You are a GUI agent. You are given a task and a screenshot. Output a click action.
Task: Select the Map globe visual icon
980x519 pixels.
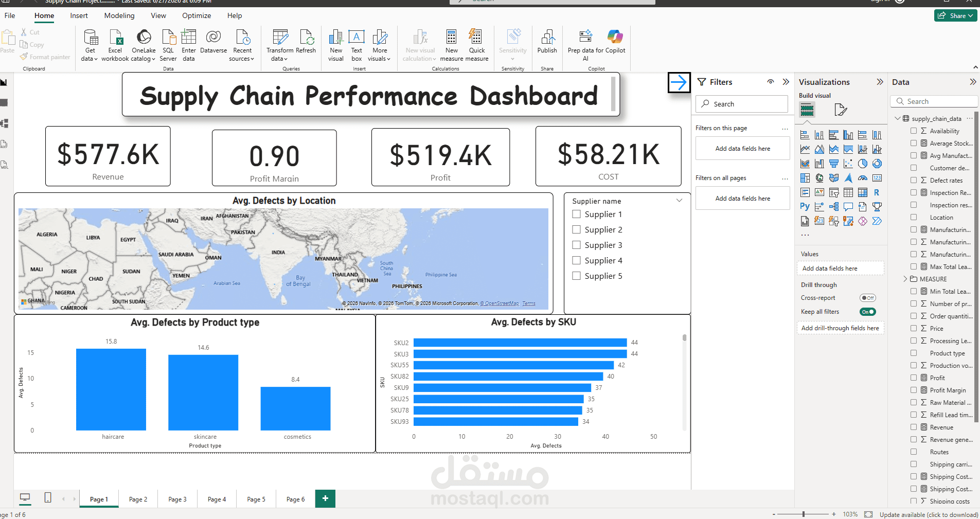pyautogui.click(x=819, y=178)
